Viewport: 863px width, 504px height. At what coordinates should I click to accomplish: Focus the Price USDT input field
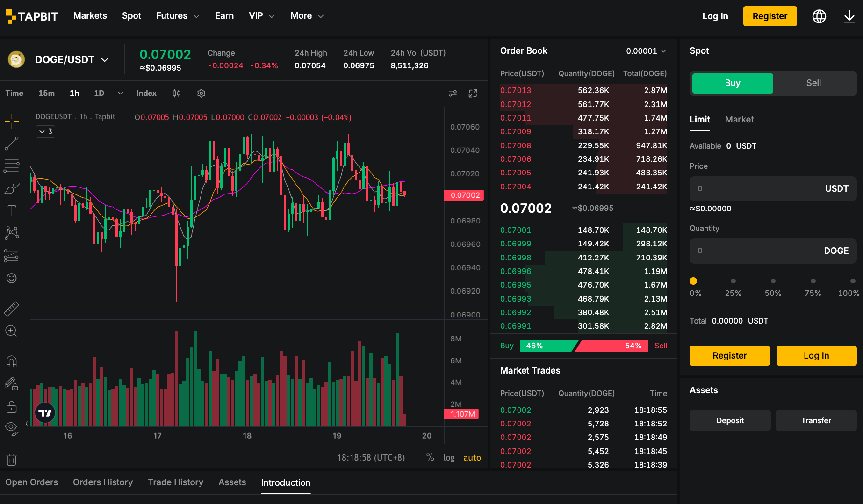[x=773, y=189]
